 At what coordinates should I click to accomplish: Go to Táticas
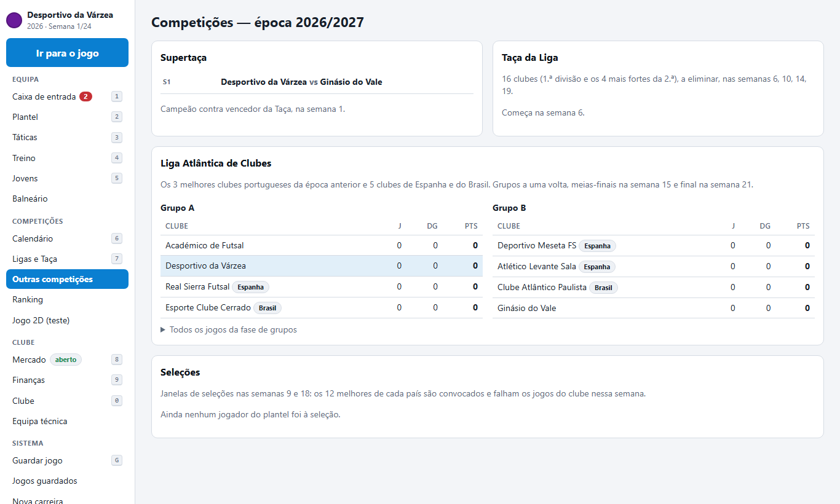coord(67,137)
